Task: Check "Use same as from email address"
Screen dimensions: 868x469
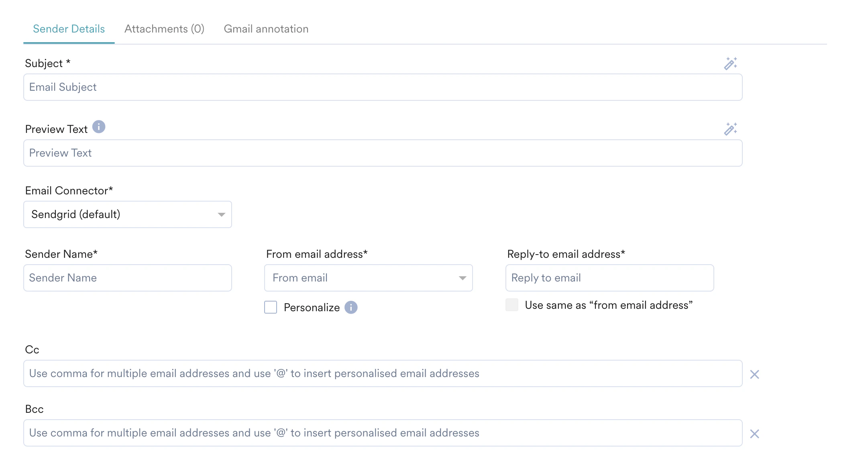Action: (x=511, y=305)
